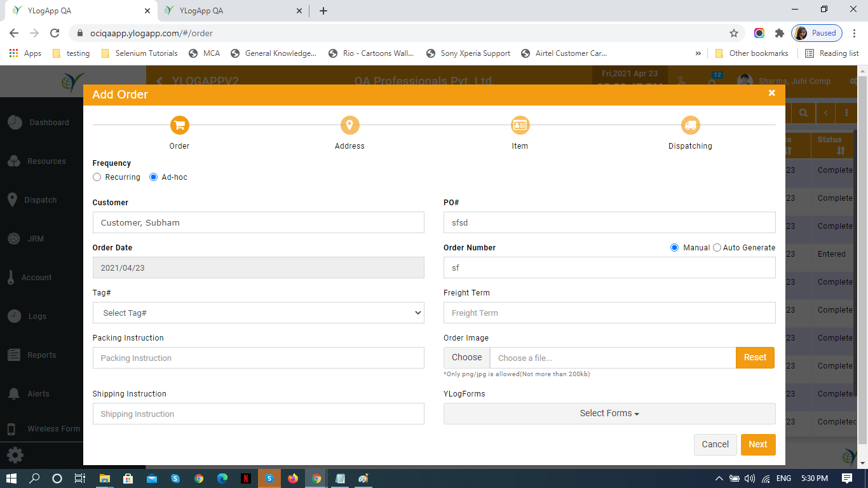Click the notification bell with badge 12
868x488 pixels.
712,82
